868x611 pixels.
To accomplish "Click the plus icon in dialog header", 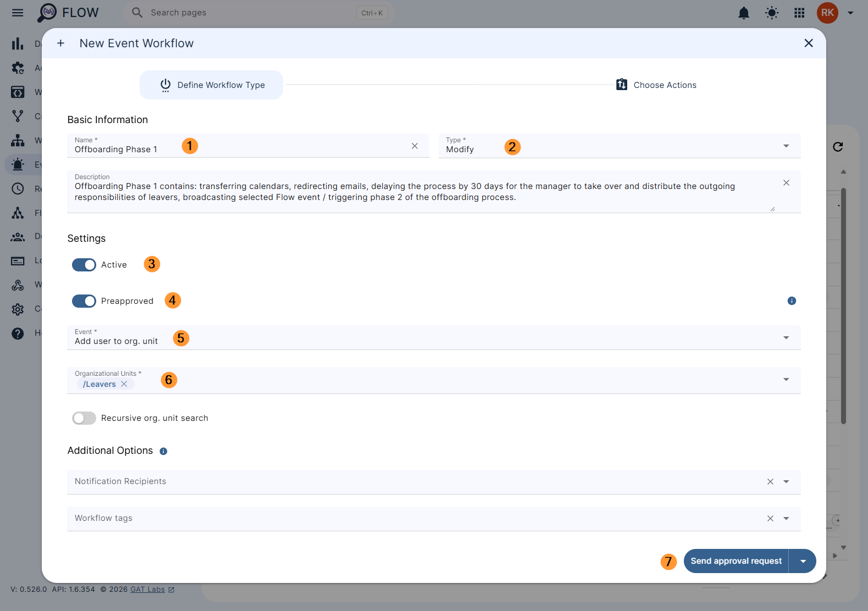I will point(60,43).
